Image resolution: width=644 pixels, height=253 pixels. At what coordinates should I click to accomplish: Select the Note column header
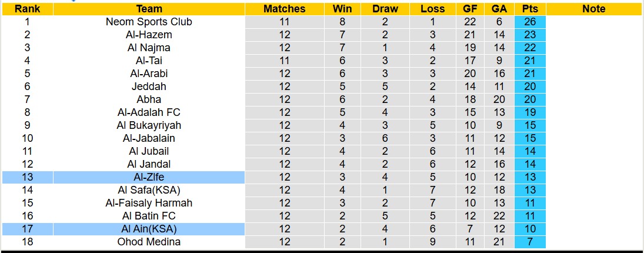tap(593, 9)
